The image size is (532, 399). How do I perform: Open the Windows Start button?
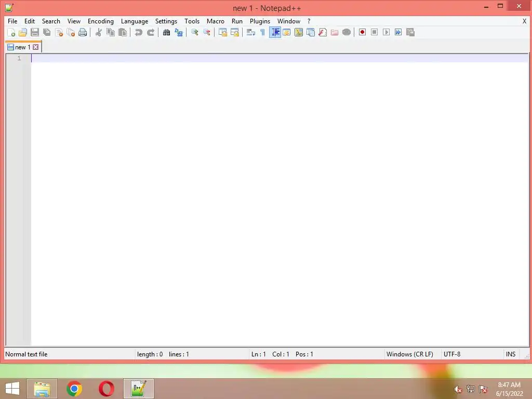[12, 389]
